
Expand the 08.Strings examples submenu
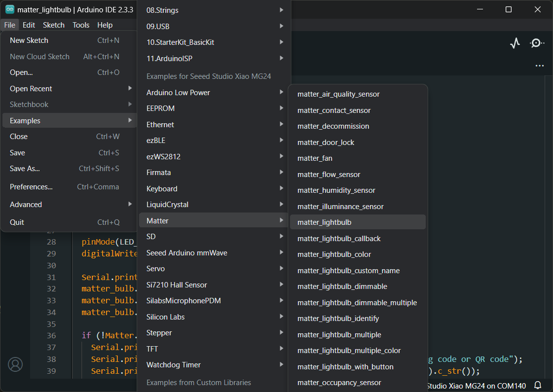click(x=214, y=10)
